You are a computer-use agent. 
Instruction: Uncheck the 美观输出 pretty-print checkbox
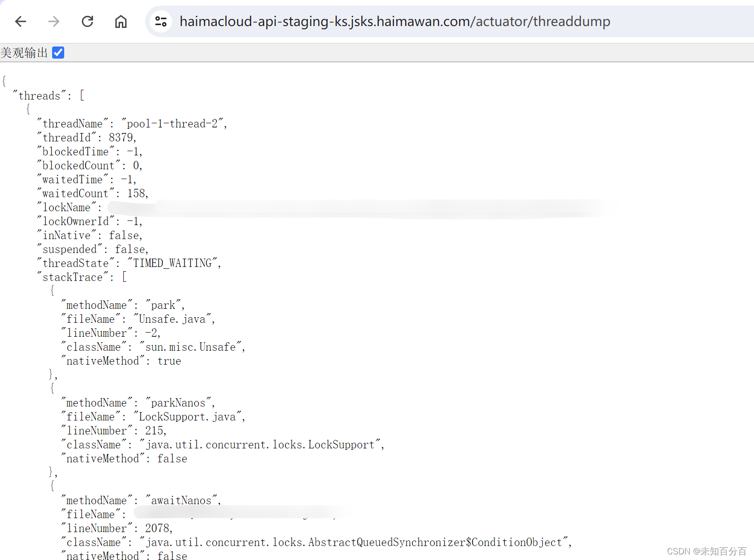pos(58,53)
